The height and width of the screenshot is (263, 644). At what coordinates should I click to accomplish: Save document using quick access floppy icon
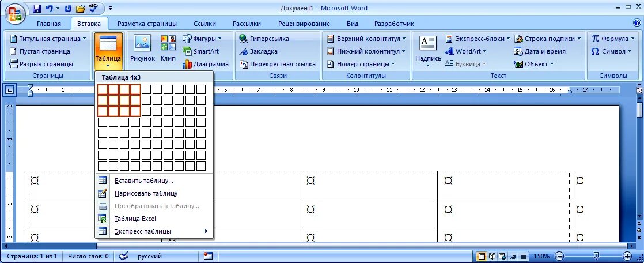pyautogui.click(x=36, y=8)
